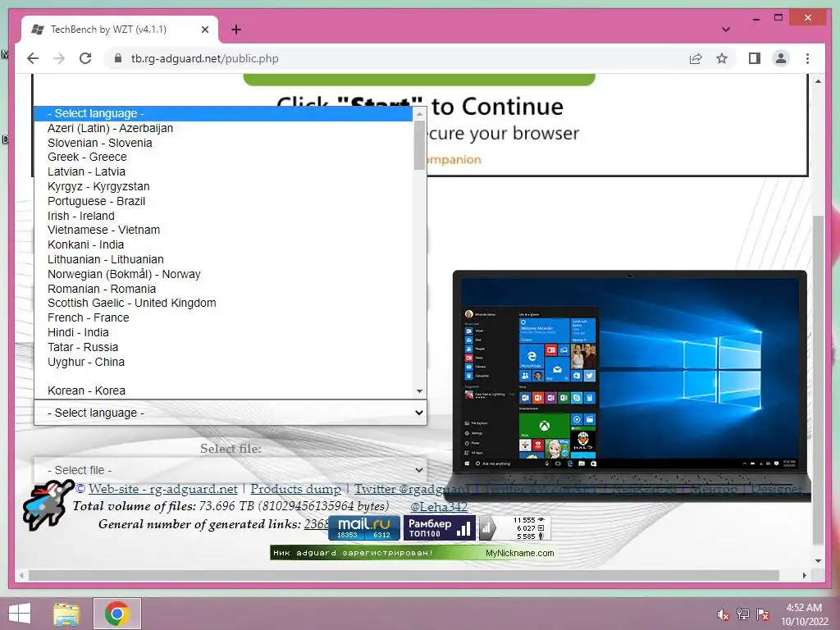840x630 pixels.
Task: Click the generated links count number
Action: [316, 524]
